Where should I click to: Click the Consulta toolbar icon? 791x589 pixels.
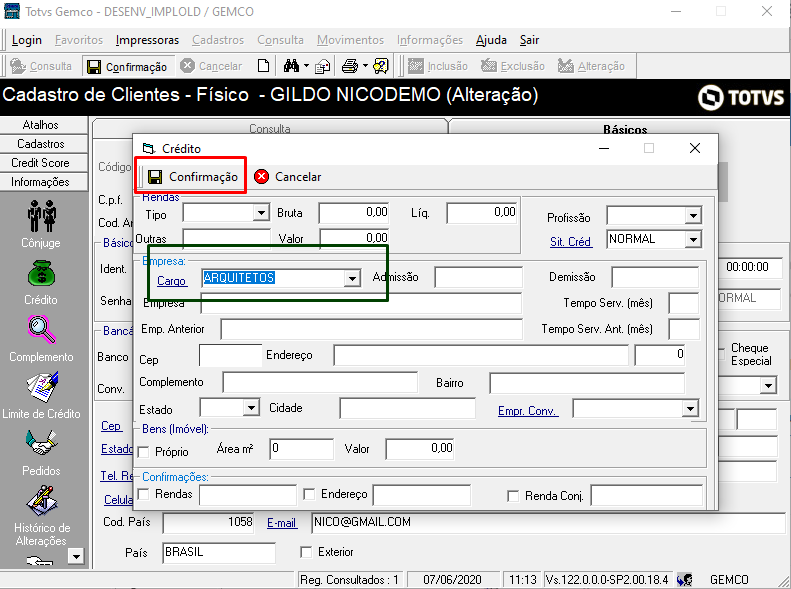pos(18,66)
